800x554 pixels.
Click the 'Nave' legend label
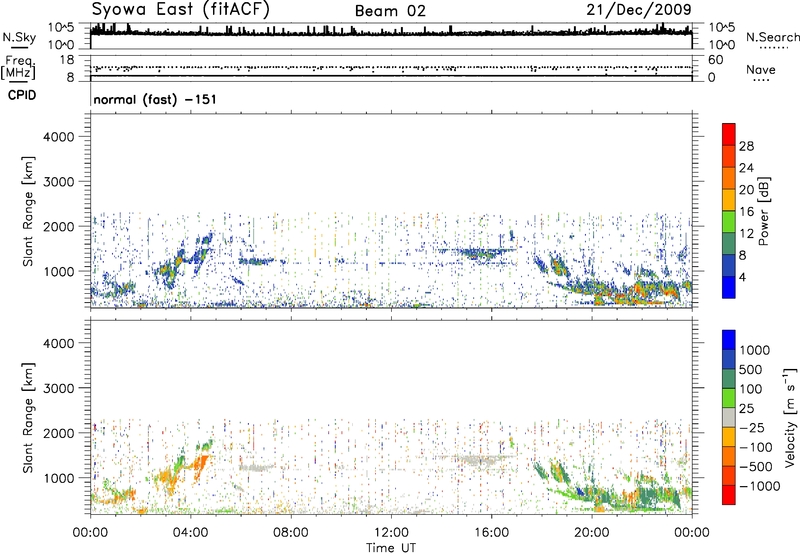click(x=761, y=70)
